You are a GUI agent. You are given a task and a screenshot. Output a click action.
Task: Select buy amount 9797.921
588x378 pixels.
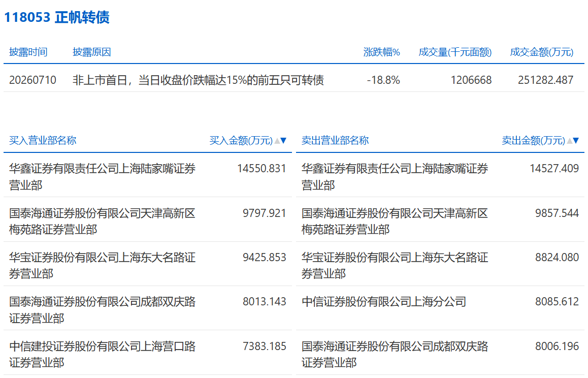tap(265, 213)
